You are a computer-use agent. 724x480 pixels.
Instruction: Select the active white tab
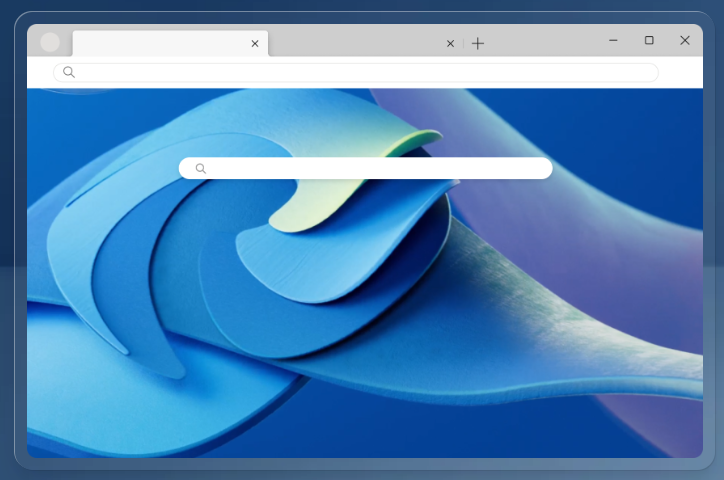(170, 43)
